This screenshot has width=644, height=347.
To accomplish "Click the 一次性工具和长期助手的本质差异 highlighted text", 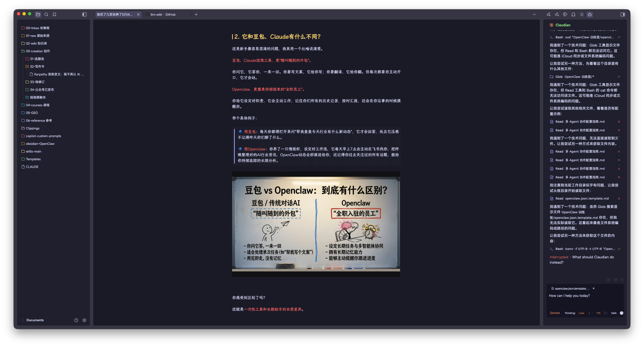I will point(273,309).
